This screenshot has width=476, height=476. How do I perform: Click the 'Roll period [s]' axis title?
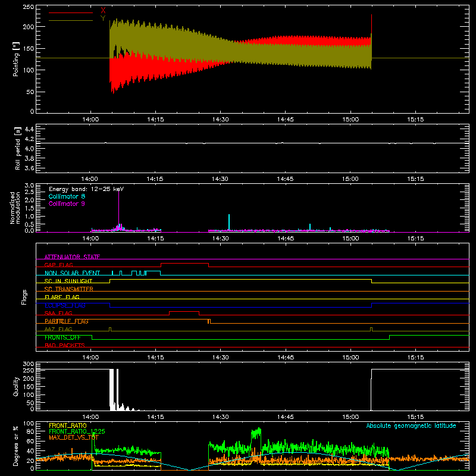click(x=17, y=148)
